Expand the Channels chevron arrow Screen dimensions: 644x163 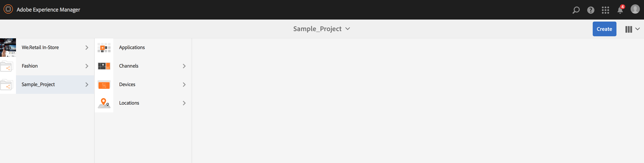click(x=184, y=66)
